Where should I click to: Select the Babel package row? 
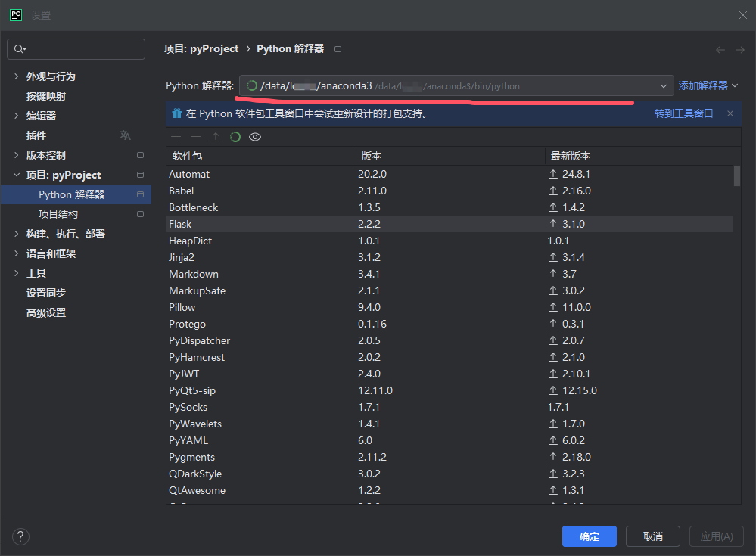point(450,191)
